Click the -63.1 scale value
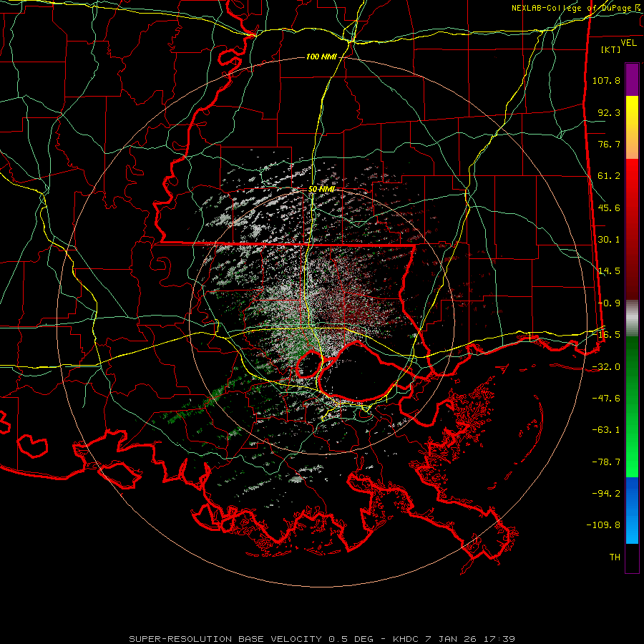This screenshot has height=644, width=644. click(606, 430)
